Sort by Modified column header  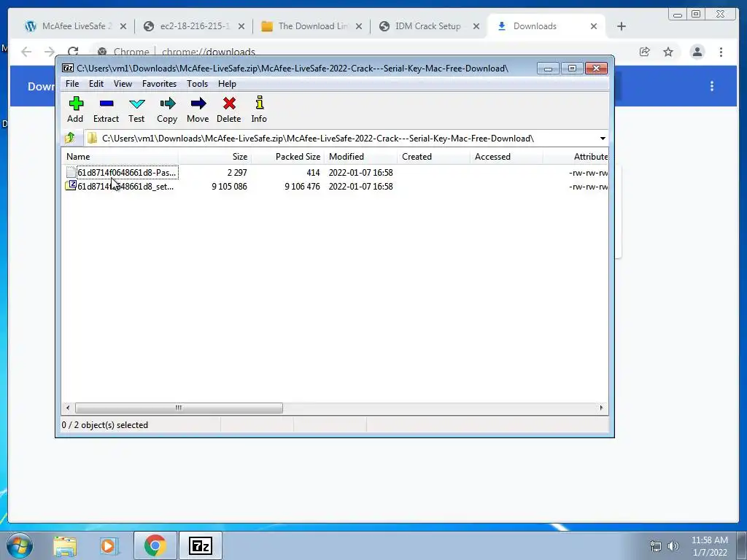(360, 157)
